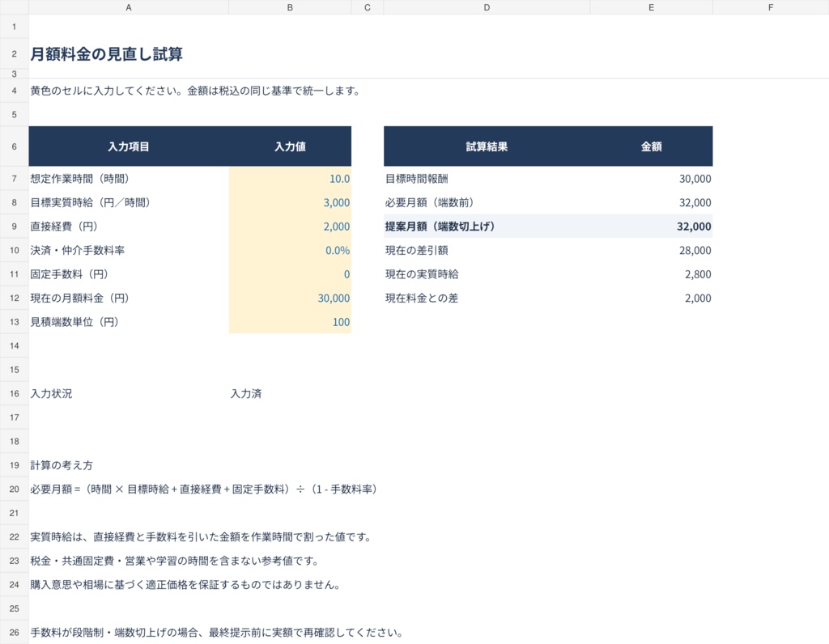This screenshot has width=829, height=644.
Task: Click the 必要月額(端数前) label
Action: tap(430, 202)
